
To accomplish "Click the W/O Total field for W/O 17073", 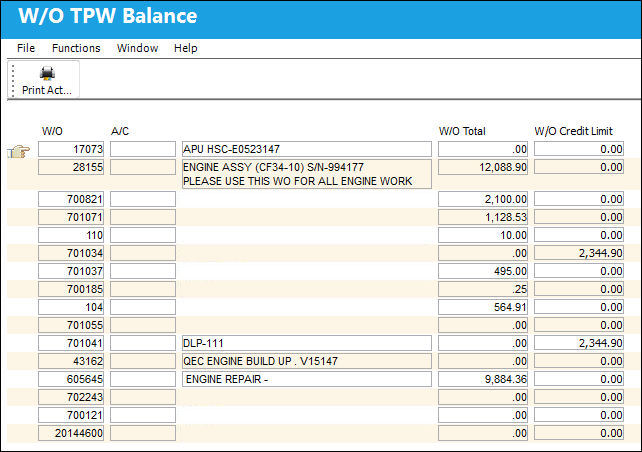I will tap(483, 149).
